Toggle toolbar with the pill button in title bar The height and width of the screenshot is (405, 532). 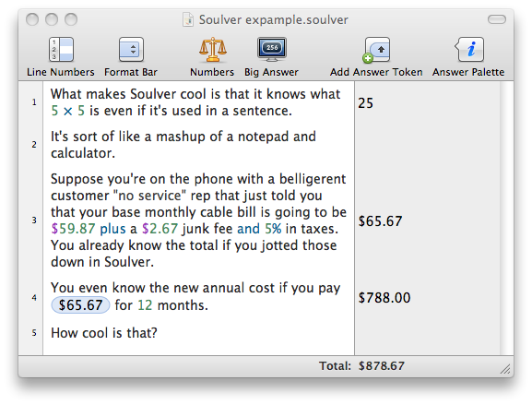tap(497, 19)
